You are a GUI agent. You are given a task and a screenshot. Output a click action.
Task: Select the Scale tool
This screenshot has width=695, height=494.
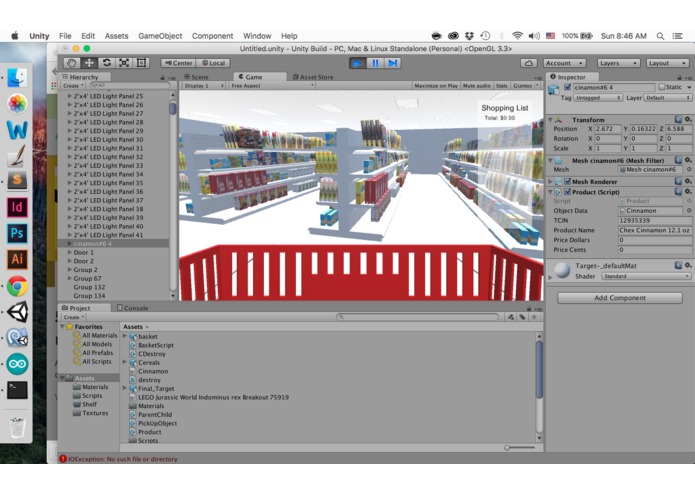(x=124, y=63)
